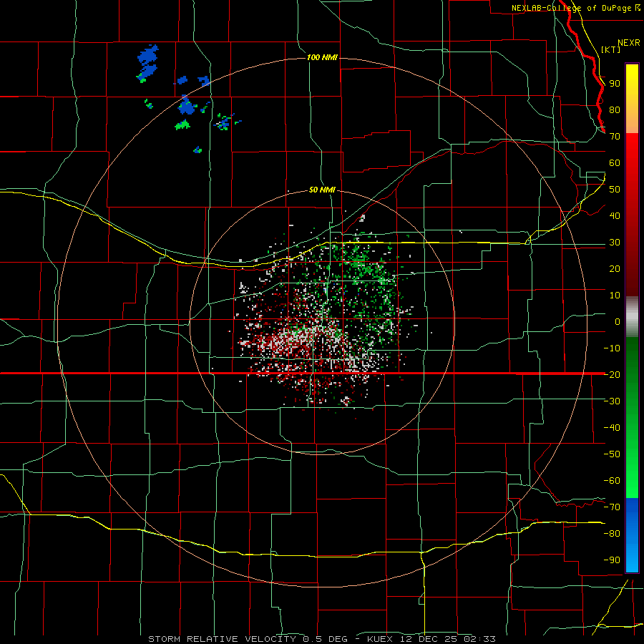Click the 80 value on velocity scale
644x644 pixels.
(x=615, y=110)
